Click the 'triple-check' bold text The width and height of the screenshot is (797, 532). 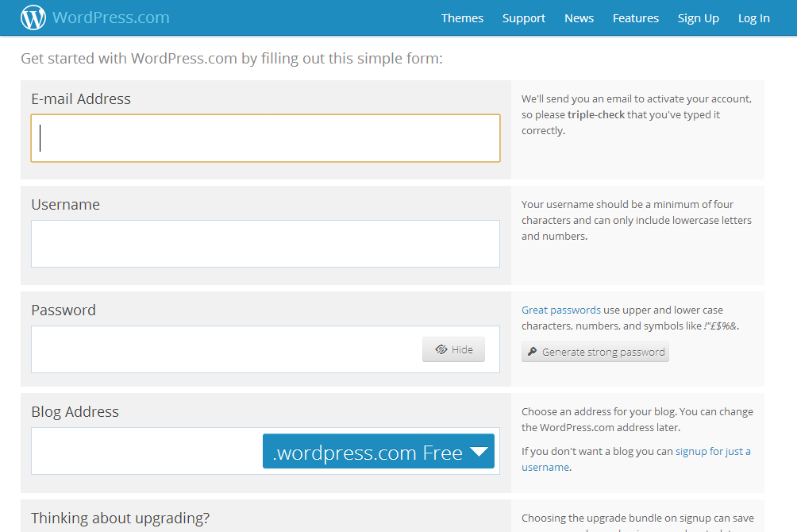click(595, 115)
